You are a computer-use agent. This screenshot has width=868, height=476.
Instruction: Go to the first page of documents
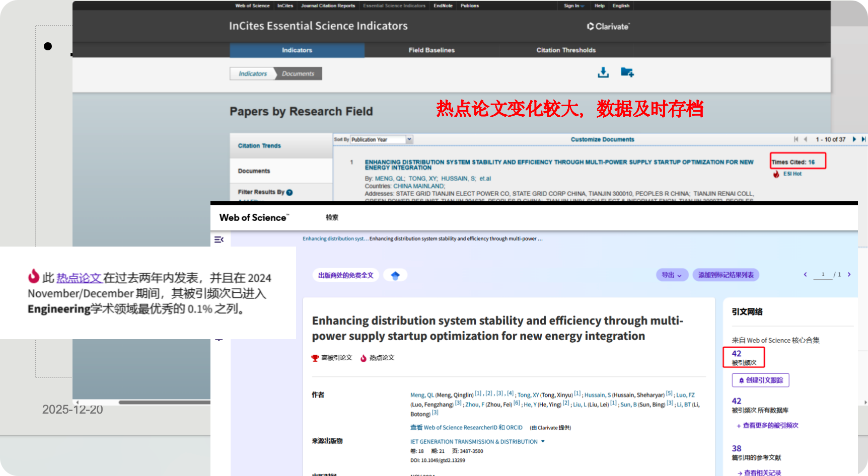(x=796, y=139)
